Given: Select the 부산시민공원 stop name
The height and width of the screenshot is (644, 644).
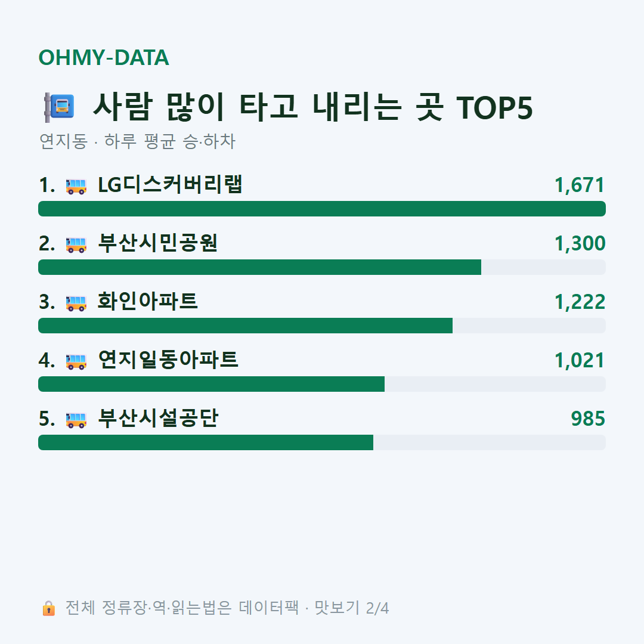Looking at the screenshot, I should (158, 243).
